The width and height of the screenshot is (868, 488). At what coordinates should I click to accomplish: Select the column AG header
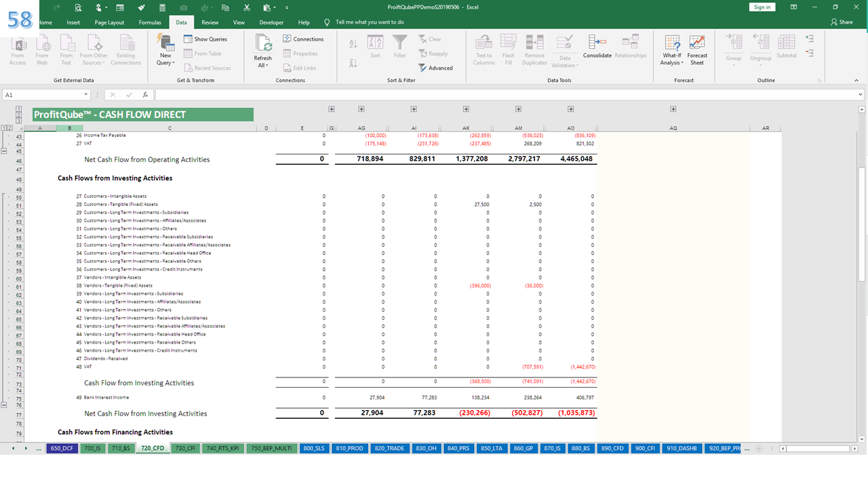click(x=361, y=128)
